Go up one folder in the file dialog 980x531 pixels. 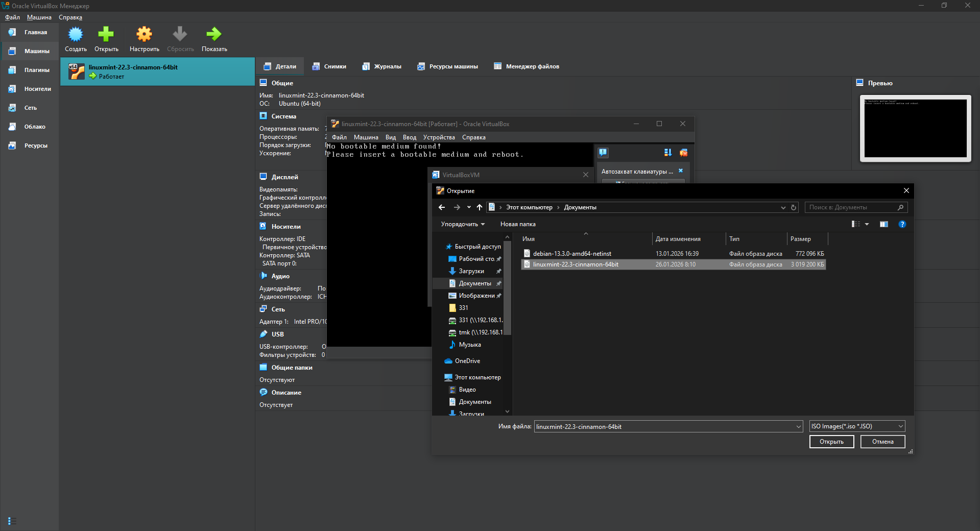pyautogui.click(x=479, y=207)
